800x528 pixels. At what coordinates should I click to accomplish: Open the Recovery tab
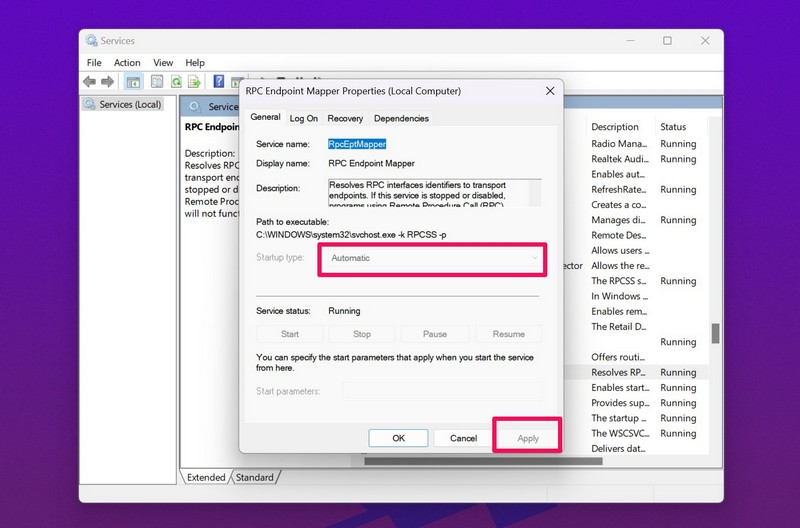coord(345,118)
